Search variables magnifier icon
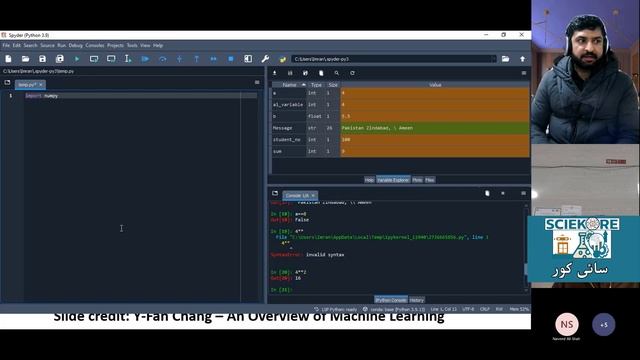 point(337,73)
